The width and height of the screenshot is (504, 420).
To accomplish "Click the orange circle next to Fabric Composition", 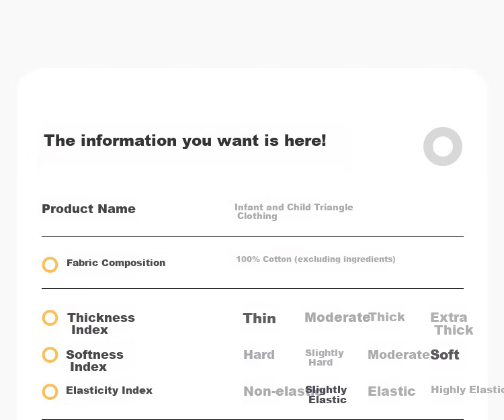I will pyautogui.click(x=50, y=265).
